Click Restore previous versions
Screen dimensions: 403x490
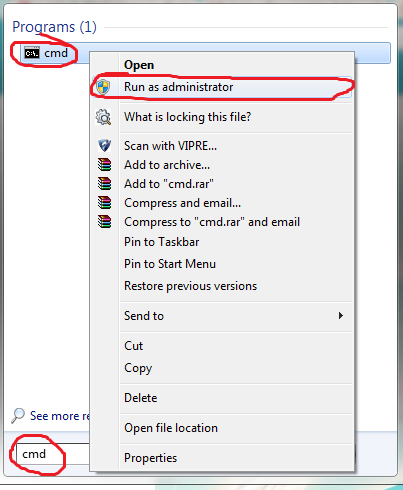(190, 286)
